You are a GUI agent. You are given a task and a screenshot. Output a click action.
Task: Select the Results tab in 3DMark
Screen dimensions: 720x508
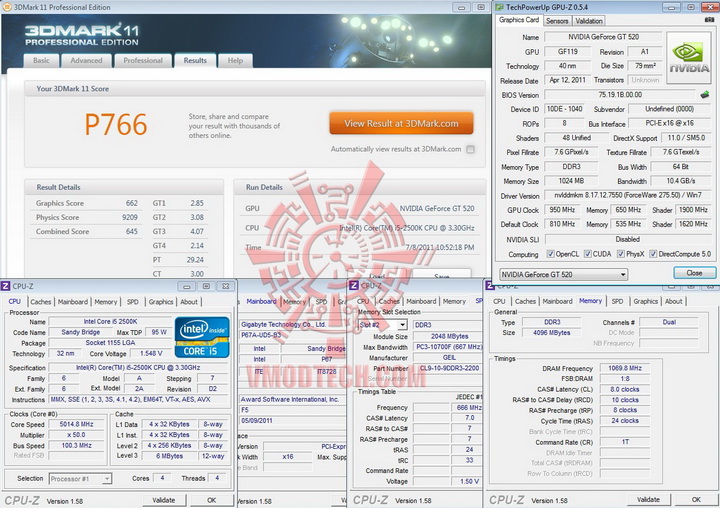pyautogui.click(x=195, y=60)
